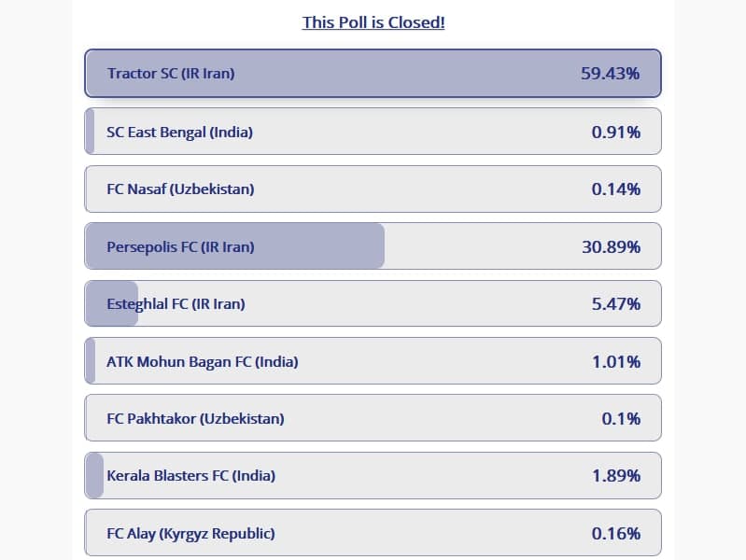The width and height of the screenshot is (746, 560).
Task: Choose the FC Nasaf (Uzbekistan) option
Action: pos(373,189)
